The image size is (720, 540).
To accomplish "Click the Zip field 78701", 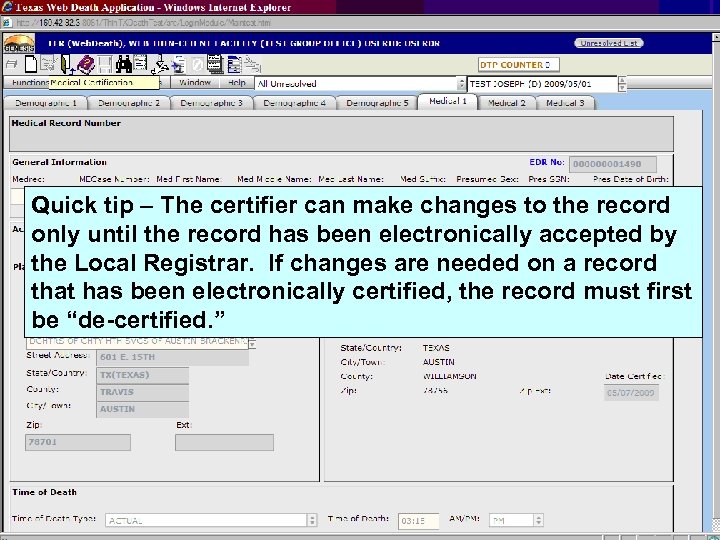I will click(x=78, y=442).
